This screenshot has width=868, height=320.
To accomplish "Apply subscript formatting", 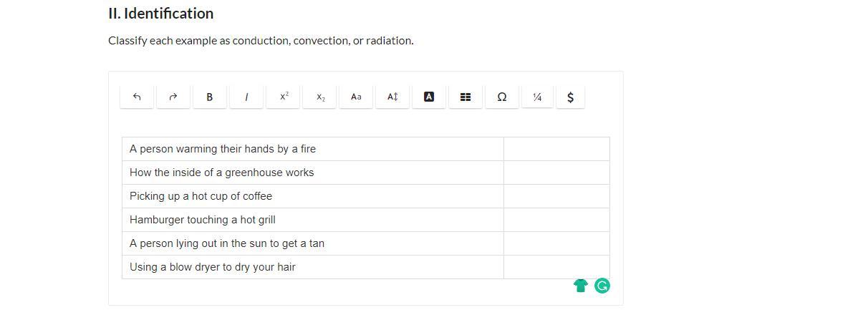I will click(320, 97).
